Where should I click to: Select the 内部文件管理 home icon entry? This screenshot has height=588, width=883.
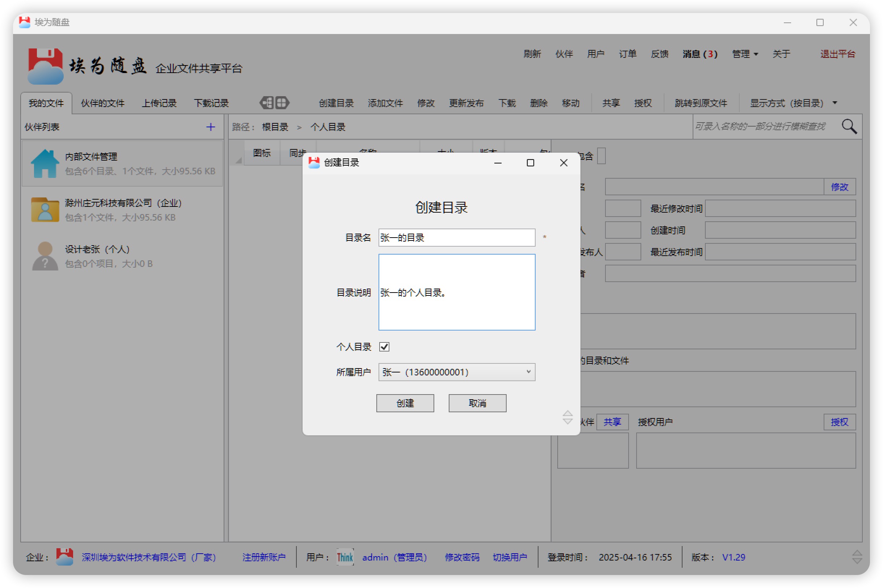[x=45, y=163]
